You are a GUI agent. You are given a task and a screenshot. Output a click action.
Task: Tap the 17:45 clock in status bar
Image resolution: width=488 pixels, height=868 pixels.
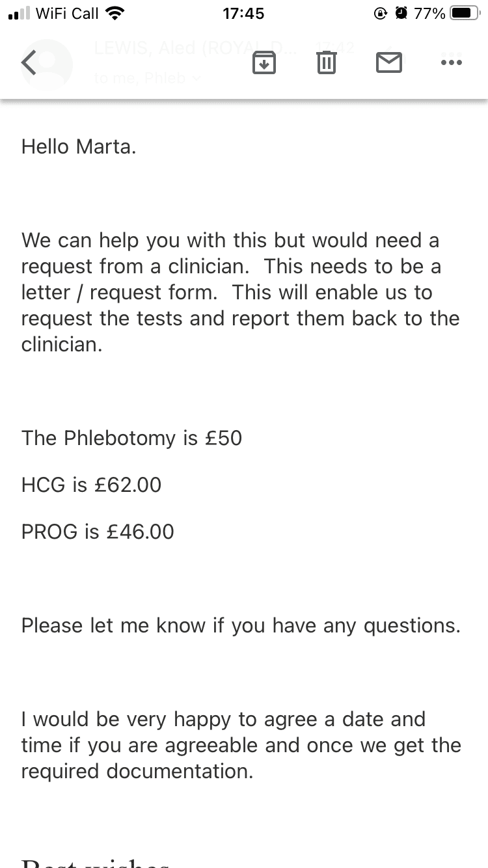[x=243, y=13]
